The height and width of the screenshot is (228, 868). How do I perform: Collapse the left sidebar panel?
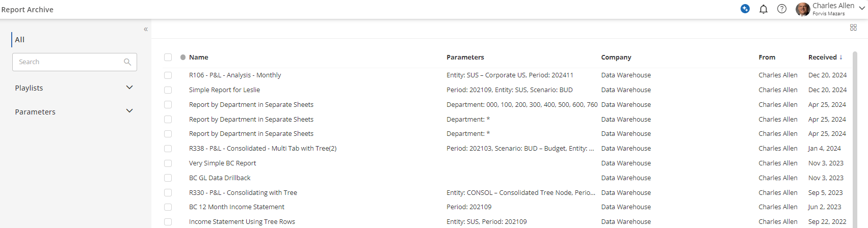coord(146,29)
